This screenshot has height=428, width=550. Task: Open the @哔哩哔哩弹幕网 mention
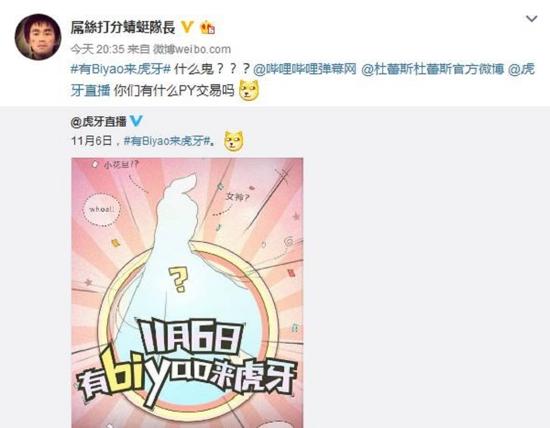[x=304, y=69]
